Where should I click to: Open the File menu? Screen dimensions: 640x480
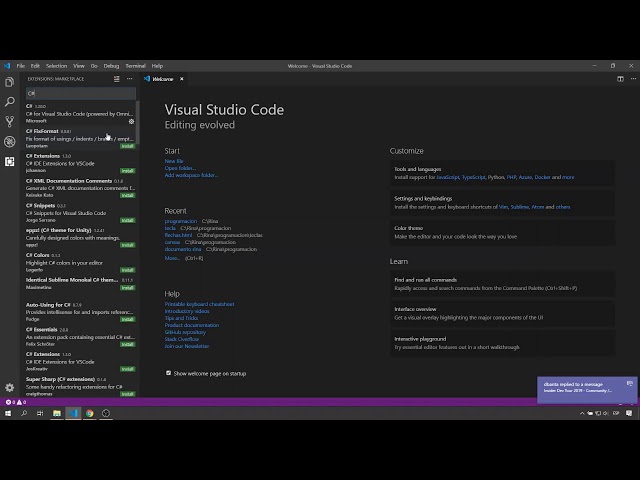point(21,66)
